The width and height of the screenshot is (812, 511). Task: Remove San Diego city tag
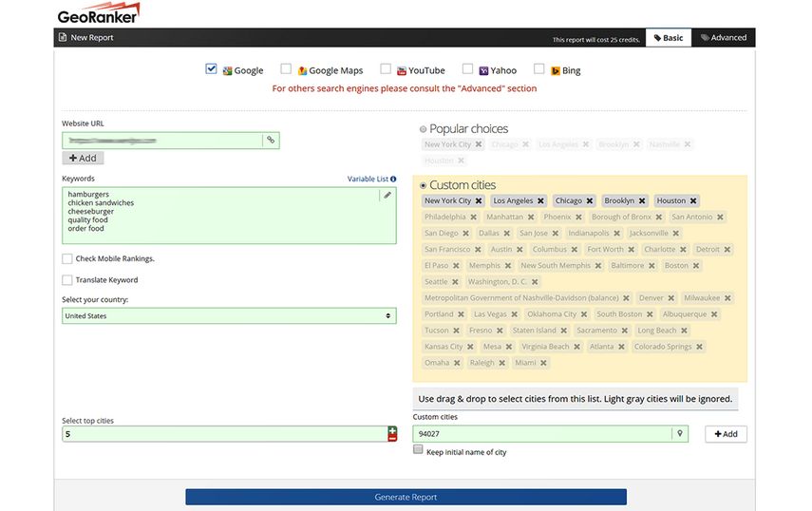click(x=465, y=234)
